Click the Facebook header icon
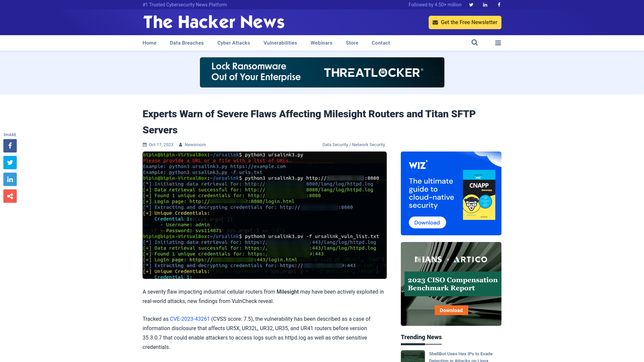 498,4
